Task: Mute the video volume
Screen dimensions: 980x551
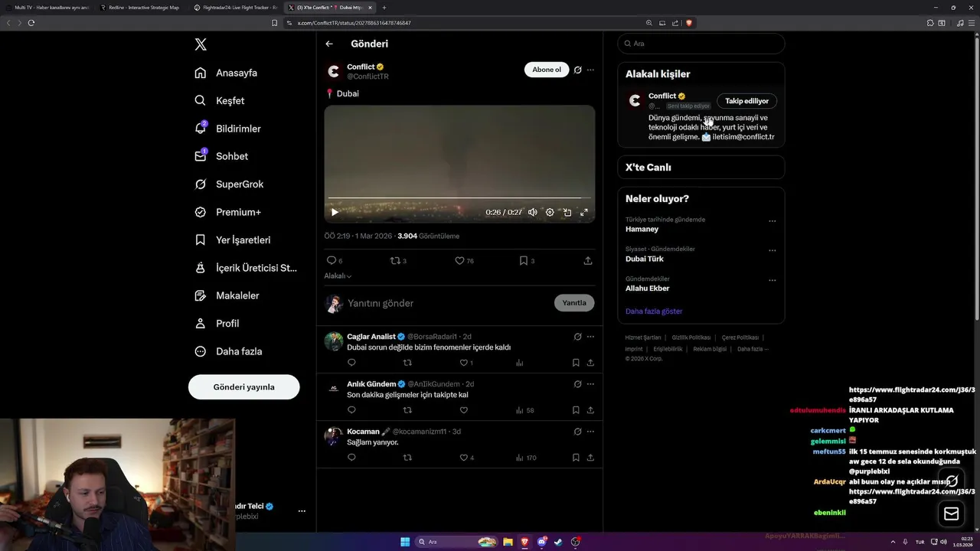Action: (532, 212)
